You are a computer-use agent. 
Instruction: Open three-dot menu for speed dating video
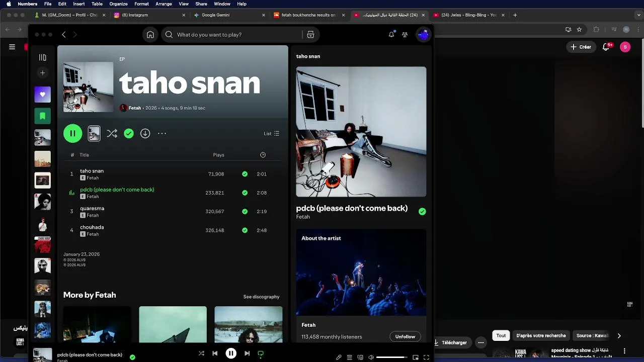[x=624, y=351]
